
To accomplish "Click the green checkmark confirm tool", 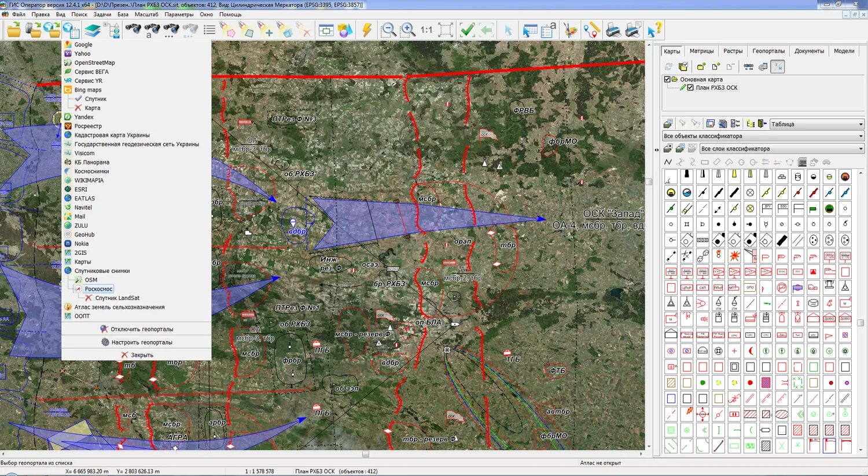I will pos(467,29).
